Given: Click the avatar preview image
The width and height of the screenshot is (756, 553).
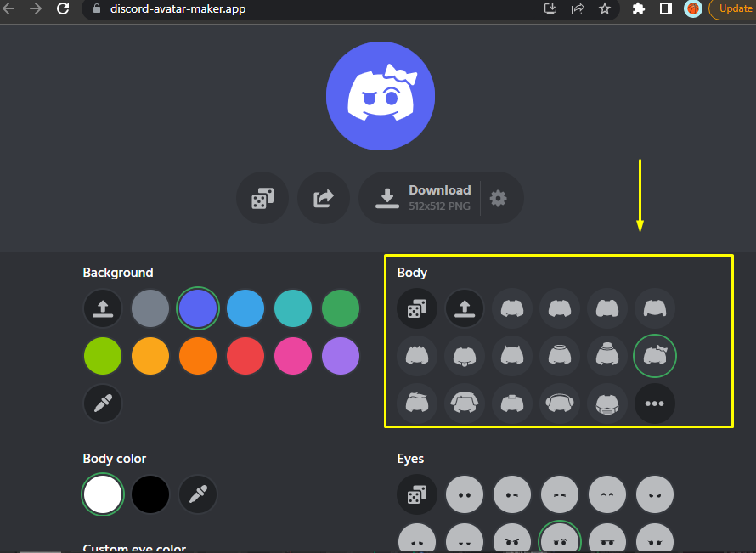Looking at the screenshot, I should coord(381,96).
